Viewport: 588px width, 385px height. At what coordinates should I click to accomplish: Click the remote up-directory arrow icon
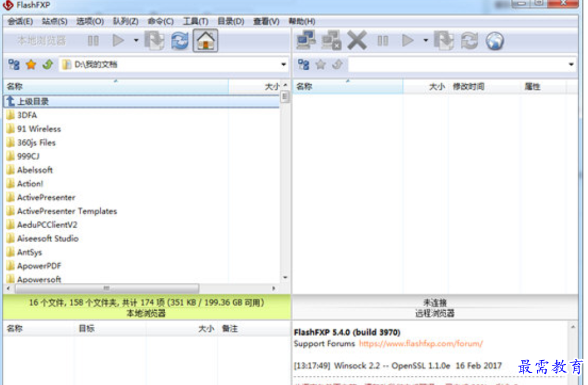pyautogui.click(x=337, y=65)
